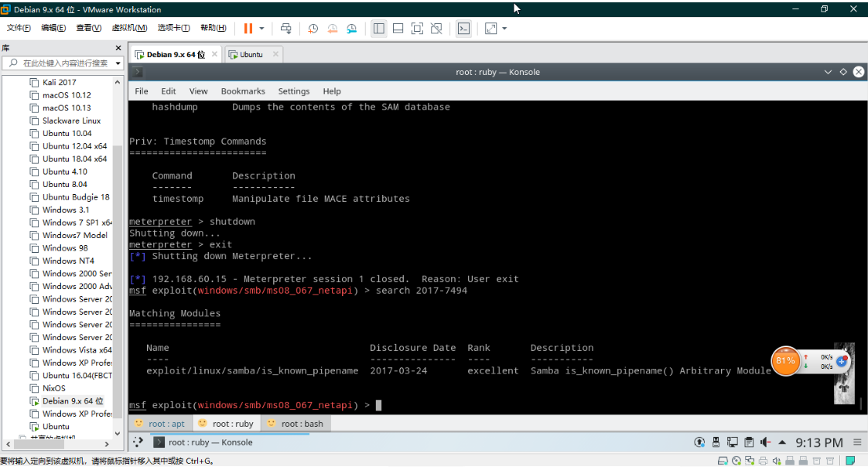Toggle Unity mode icon in toolbar

tap(436, 28)
